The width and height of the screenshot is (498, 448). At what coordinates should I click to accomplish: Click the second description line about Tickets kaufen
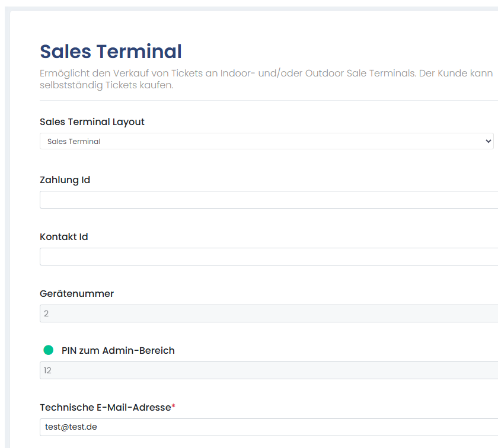(106, 85)
